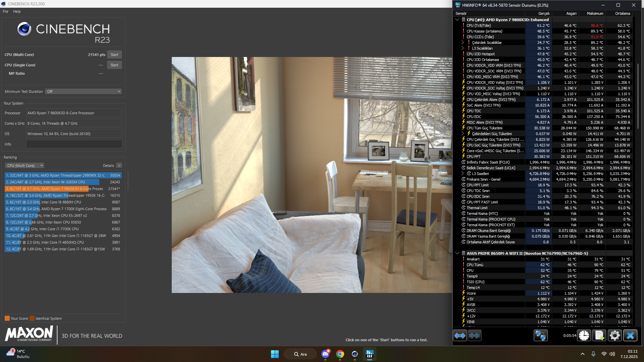Open the Minimum Test Duration dropdown
Viewport: 644px width, 362px height.
pos(83,91)
